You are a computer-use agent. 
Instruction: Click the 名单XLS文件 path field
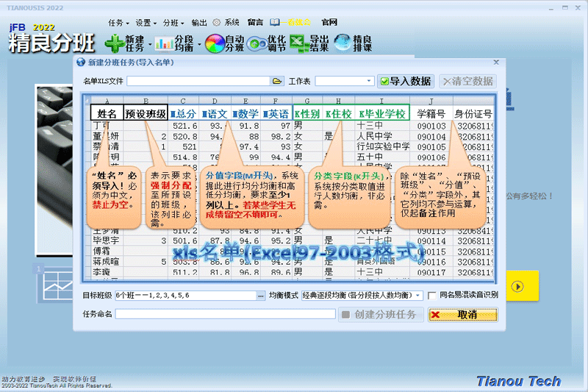click(x=198, y=81)
